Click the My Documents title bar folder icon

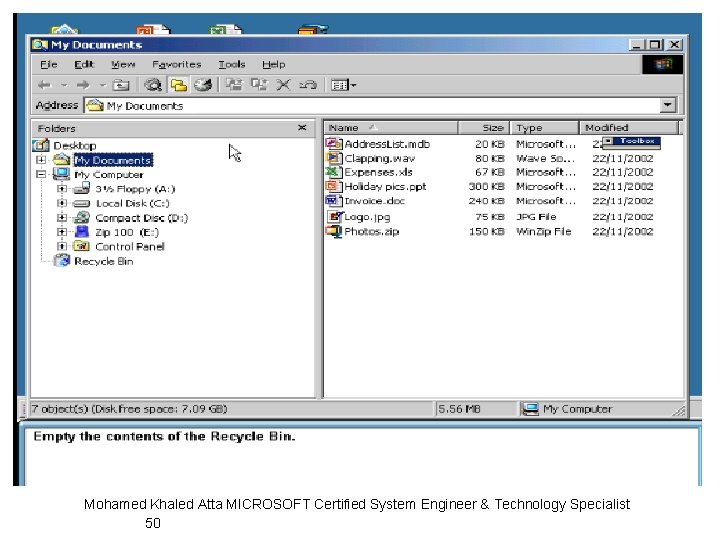(x=40, y=45)
